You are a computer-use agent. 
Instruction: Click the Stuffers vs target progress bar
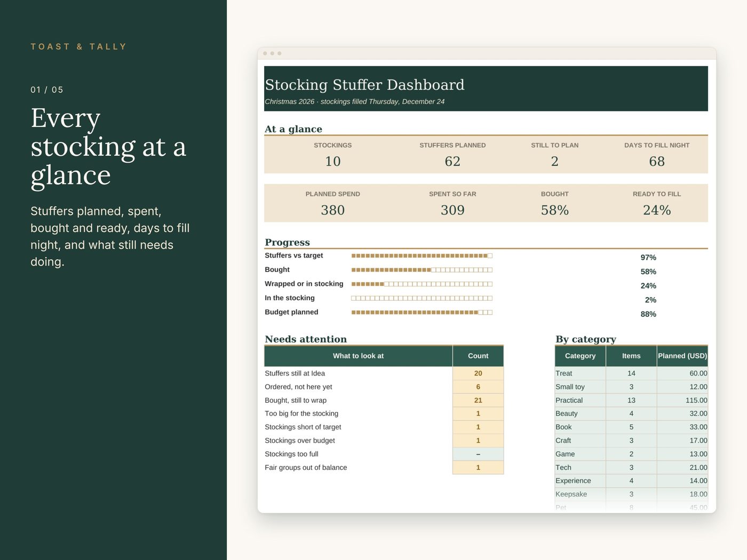(422, 256)
